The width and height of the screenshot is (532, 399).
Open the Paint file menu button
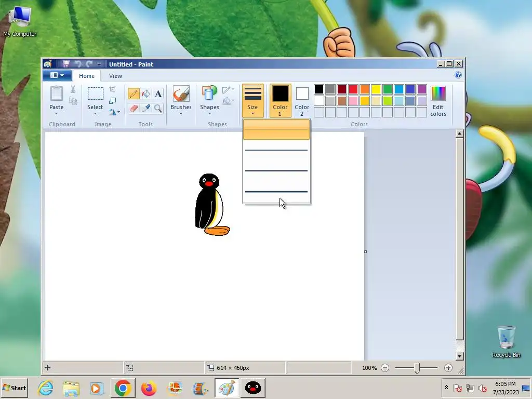tap(57, 75)
